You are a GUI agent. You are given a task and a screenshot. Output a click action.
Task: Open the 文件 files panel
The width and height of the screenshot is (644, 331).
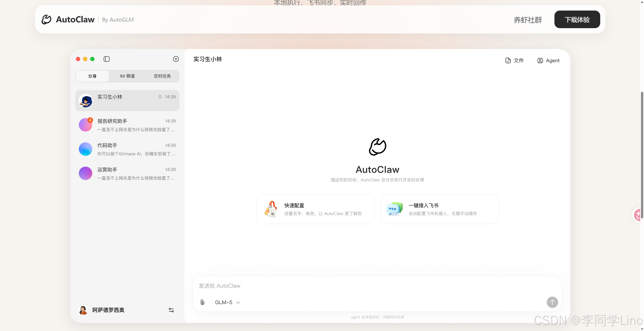(x=514, y=61)
